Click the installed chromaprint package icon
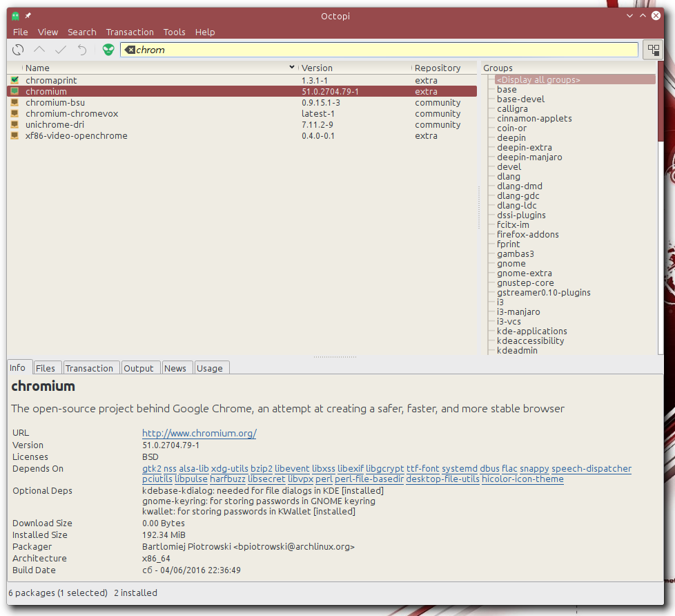The image size is (675, 616). pos(14,81)
